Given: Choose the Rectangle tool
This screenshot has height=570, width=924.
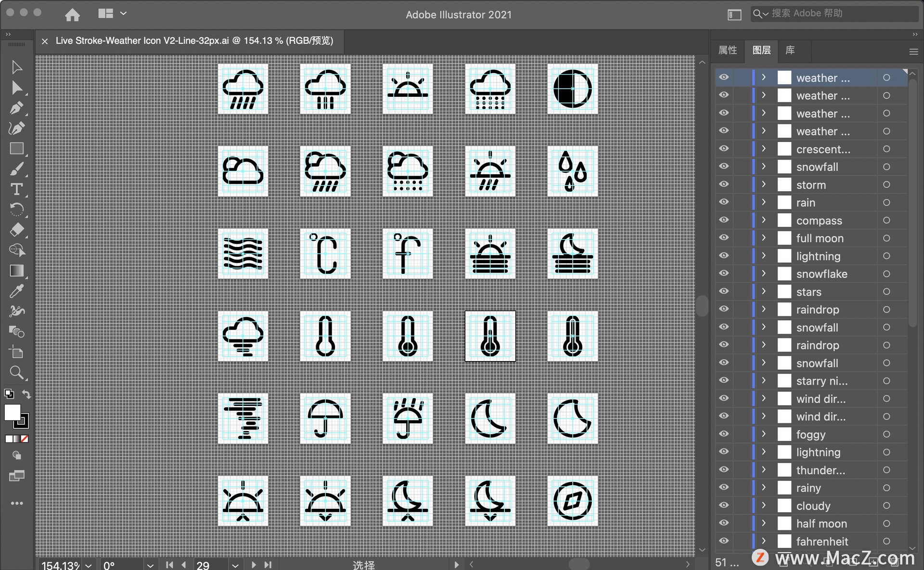Looking at the screenshot, I should coord(16,149).
